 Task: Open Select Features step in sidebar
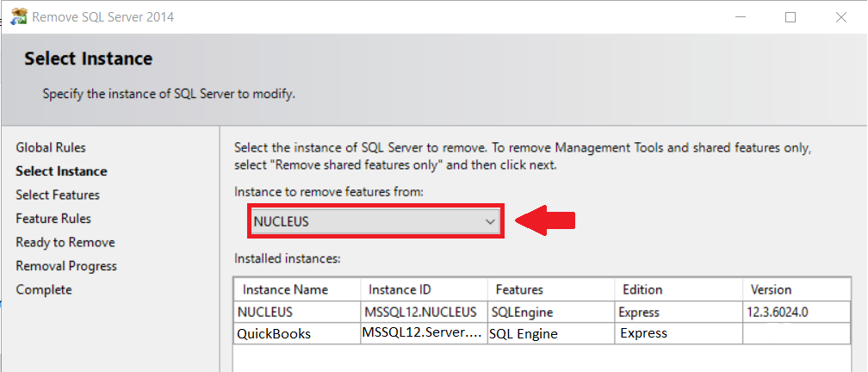(x=58, y=195)
